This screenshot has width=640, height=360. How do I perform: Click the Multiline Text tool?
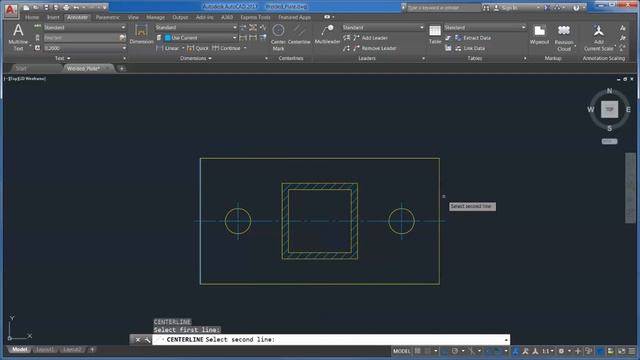tap(18, 37)
